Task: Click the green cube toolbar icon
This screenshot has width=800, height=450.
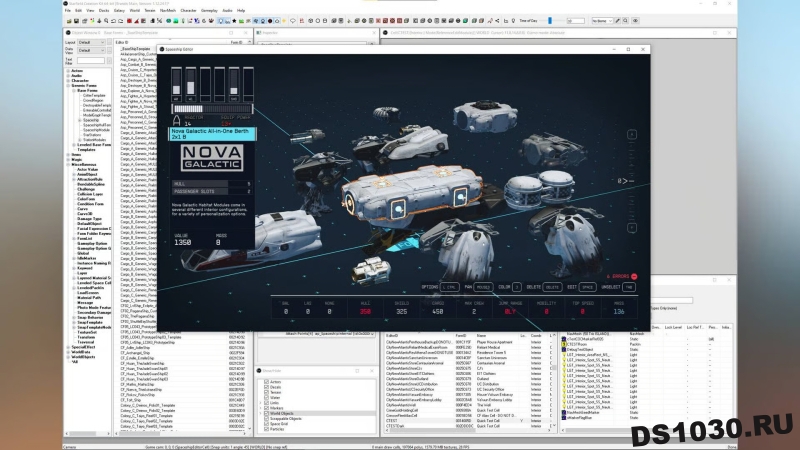Action: click(x=465, y=21)
